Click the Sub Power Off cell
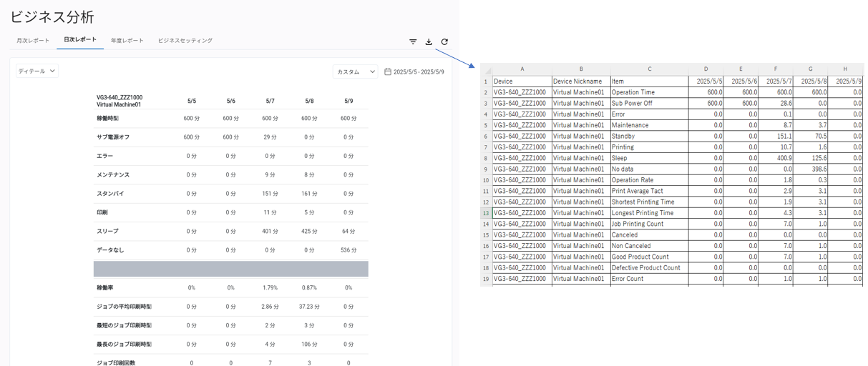Viewport: 868px width, 366px height. tap(649, 103)
